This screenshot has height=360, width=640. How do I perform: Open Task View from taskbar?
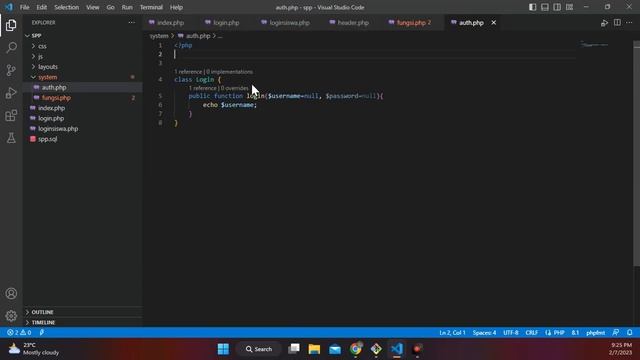(x=293, y=349)
